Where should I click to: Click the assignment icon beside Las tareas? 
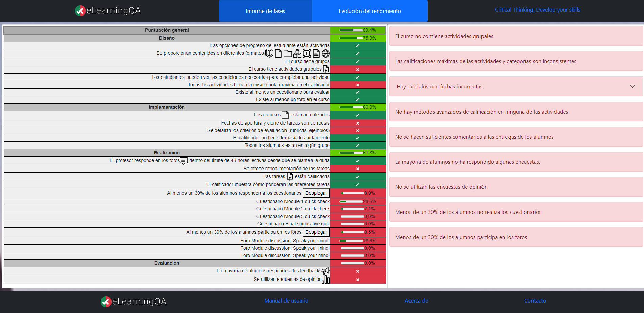pos(290,176)
